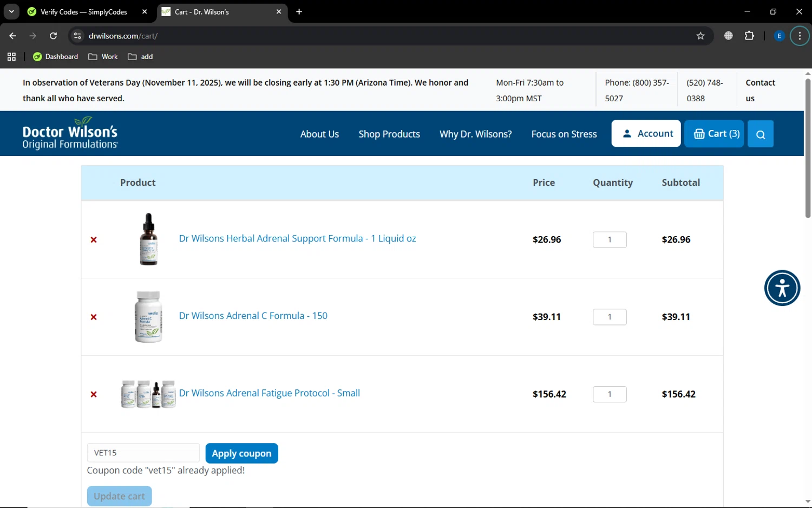Bookmark this page with the star
Viewport: 812px width, 508px height.
(x=700, y=36)
